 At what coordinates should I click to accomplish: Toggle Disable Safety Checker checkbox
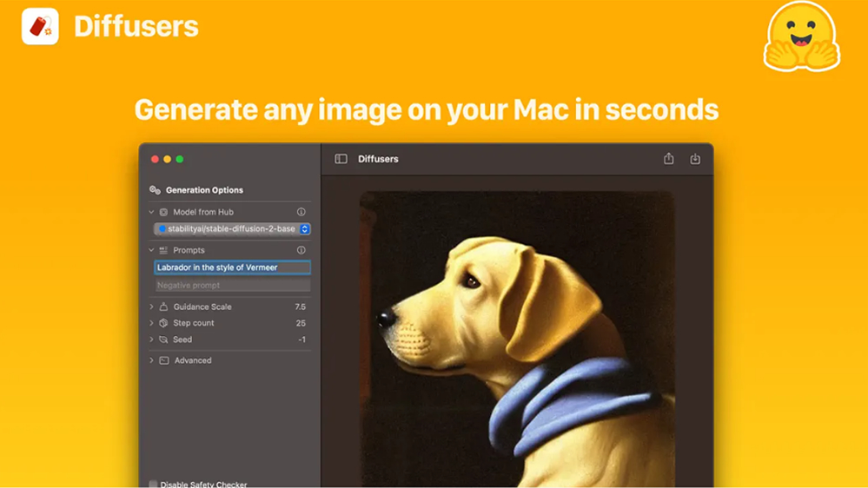pos(153,485)
